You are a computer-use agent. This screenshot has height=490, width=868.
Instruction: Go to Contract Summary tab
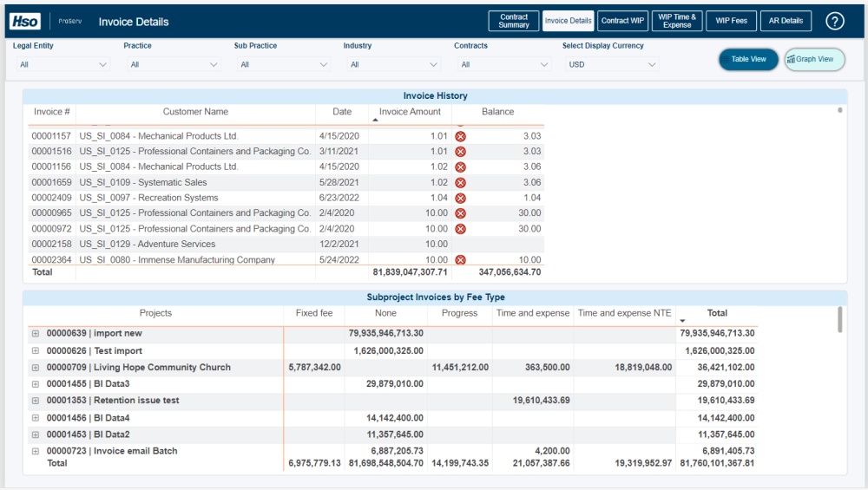(x=514, y=21)
